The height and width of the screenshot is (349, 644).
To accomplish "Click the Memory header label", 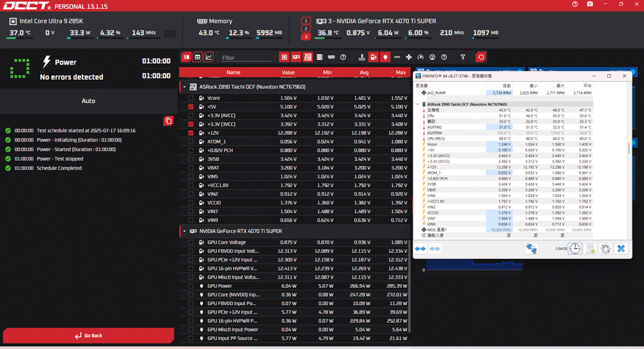I will 220,21.
